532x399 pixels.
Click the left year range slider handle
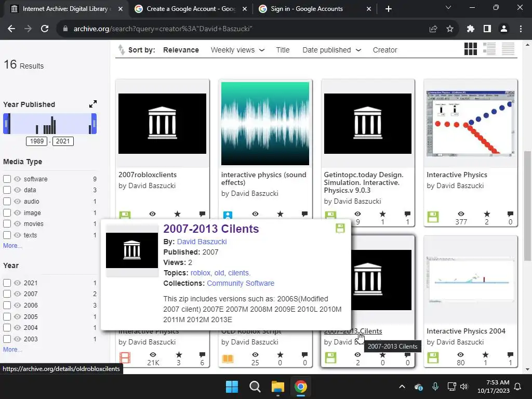pyautogui.click(x=6, y=124)
